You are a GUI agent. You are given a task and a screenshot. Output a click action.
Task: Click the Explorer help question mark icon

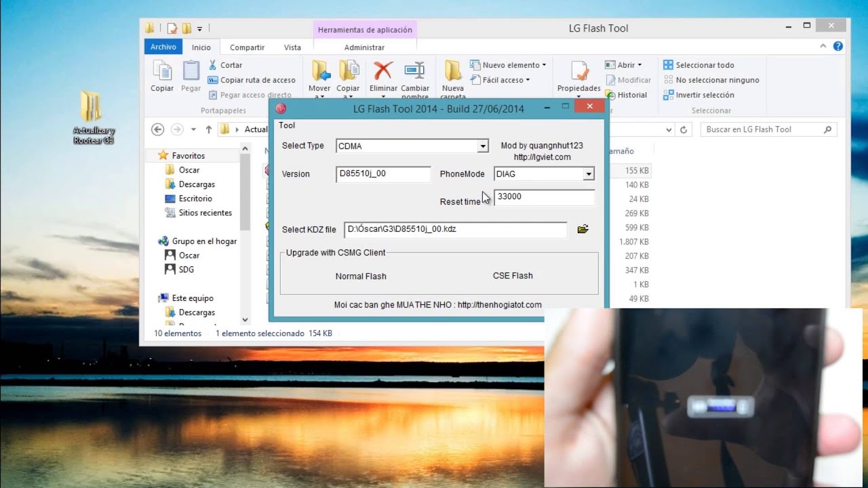point(838,47)
